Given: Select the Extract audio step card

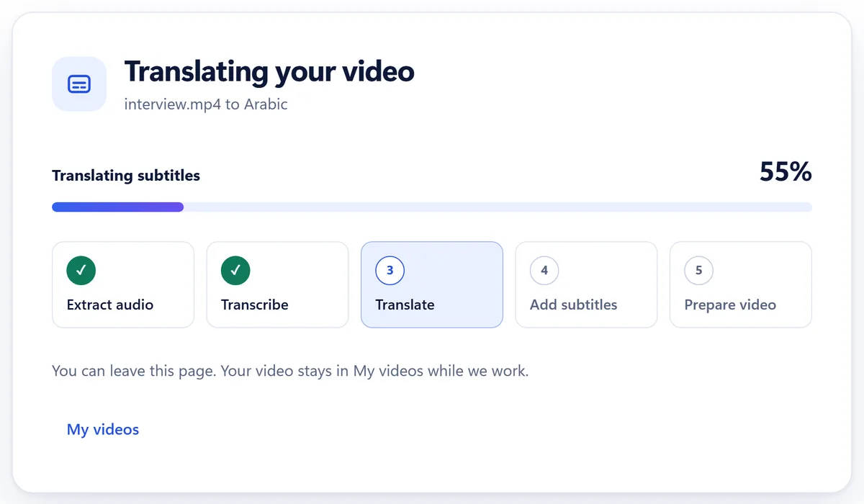Looking at the screenshot, I should click(x=123, y=284).
